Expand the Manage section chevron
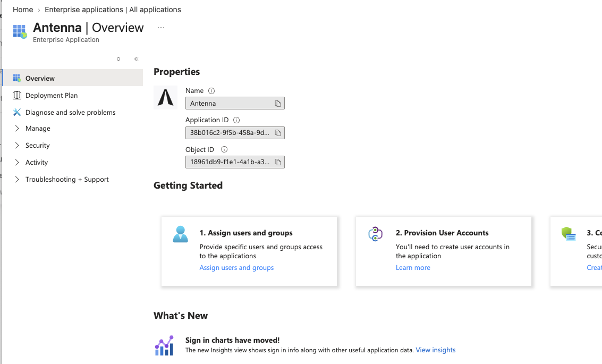Viewport: 602px width, 364px height. [17, 128]
